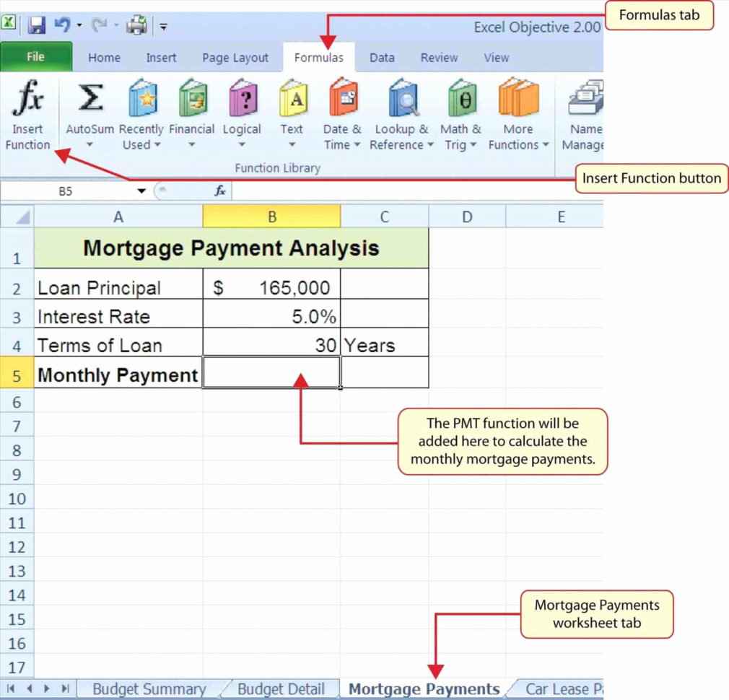Screen dimensions: 729x700
Task: Switch to the View ribbon tab
Action: coord(496,58)
